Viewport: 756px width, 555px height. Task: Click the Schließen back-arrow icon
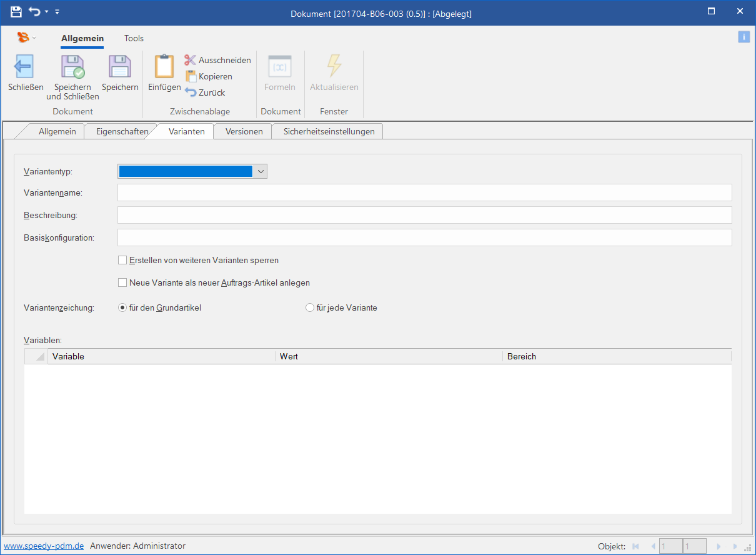(x=24, y=66)
